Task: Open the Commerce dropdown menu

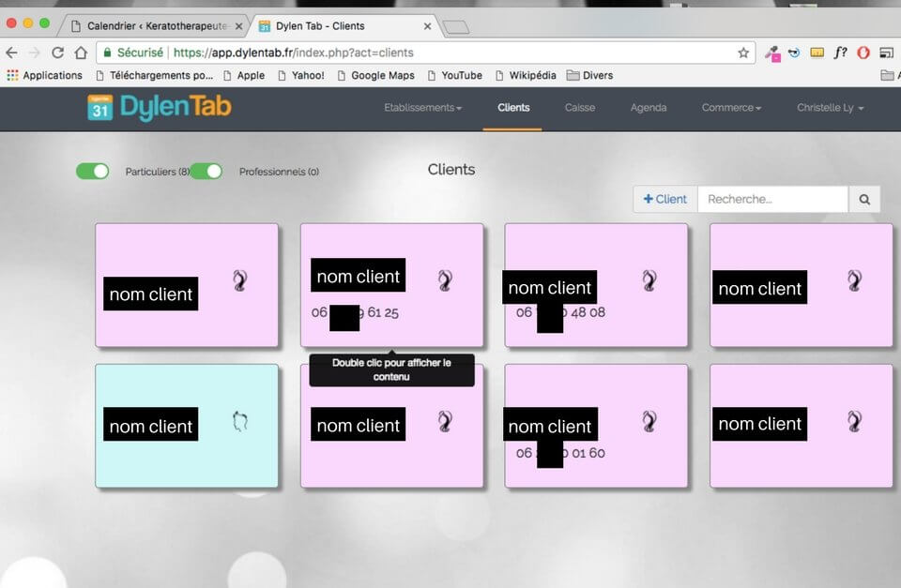Action: click(x=731, y=108)
